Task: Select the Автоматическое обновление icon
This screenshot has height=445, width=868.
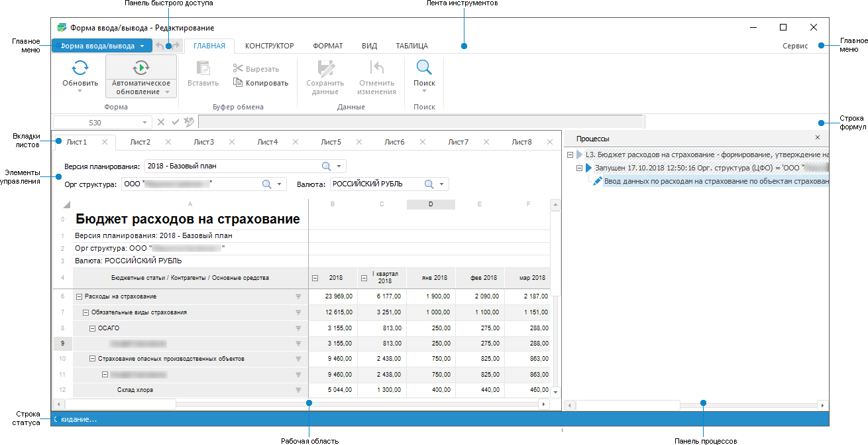Action: (x=141, y=68)
